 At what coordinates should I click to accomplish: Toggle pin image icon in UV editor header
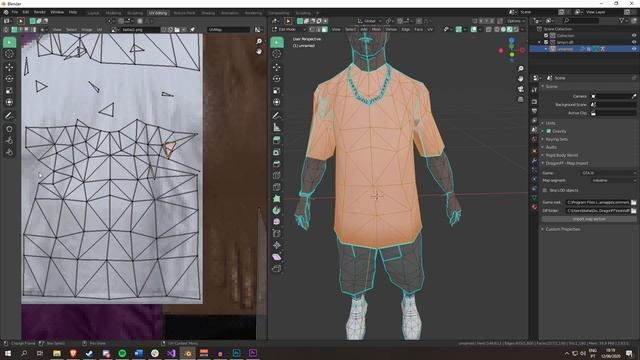coord(192,29)
